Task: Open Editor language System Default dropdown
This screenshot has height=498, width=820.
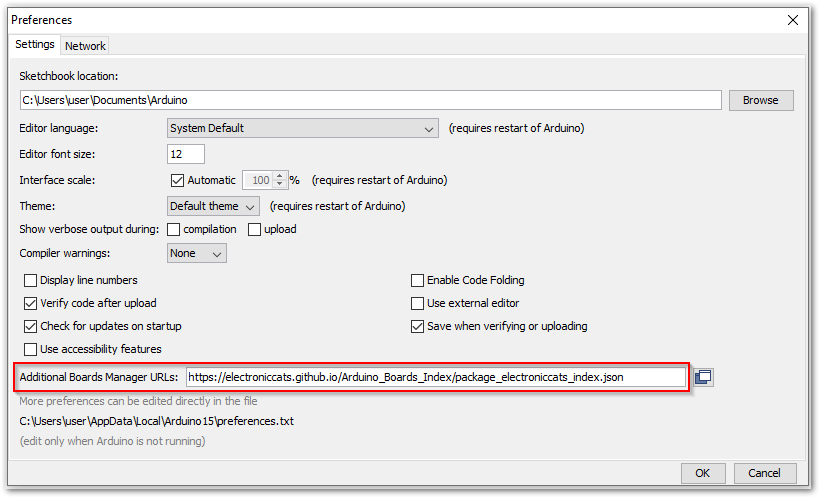Action: coord(303,128)
